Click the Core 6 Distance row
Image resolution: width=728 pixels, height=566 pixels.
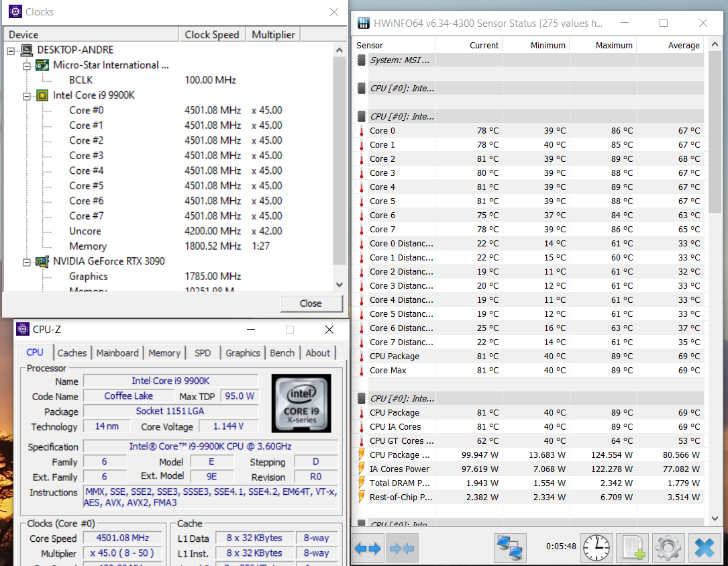coord(528,328)
